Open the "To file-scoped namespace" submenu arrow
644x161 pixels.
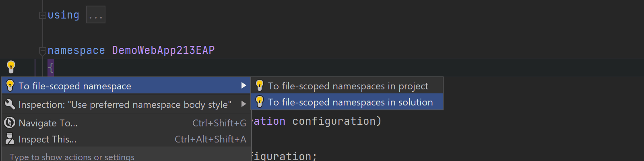(244, 86)
